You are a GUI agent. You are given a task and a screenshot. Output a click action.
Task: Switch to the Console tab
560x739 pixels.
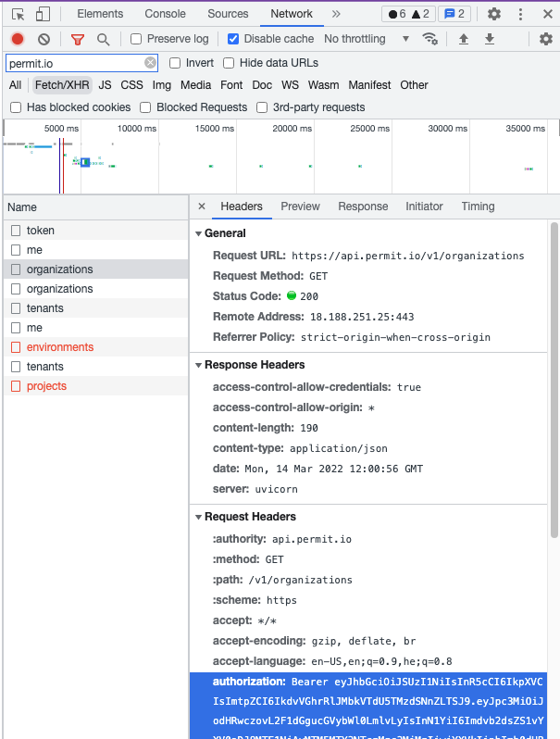pyautogui.click(x=165, y=14)
